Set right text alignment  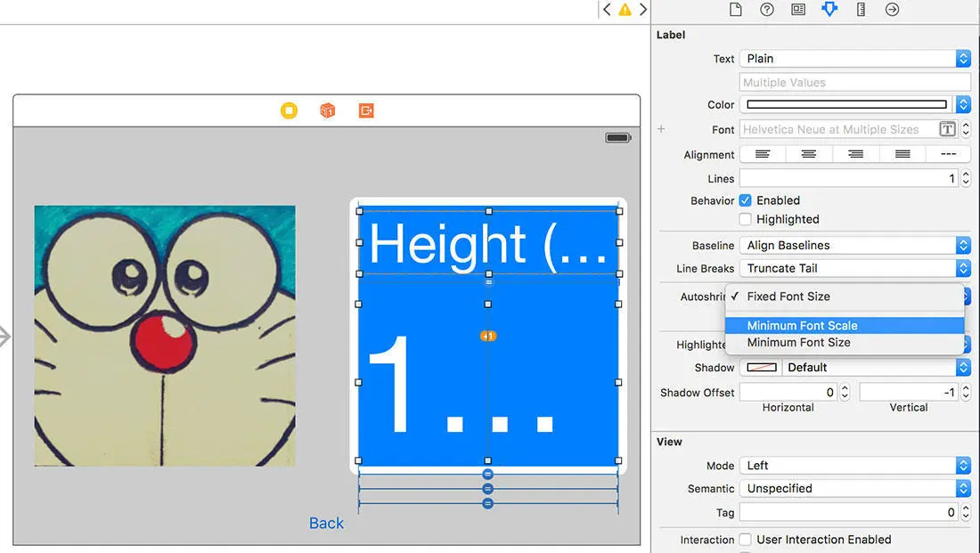pyautogui.click(x=855, y=154)
